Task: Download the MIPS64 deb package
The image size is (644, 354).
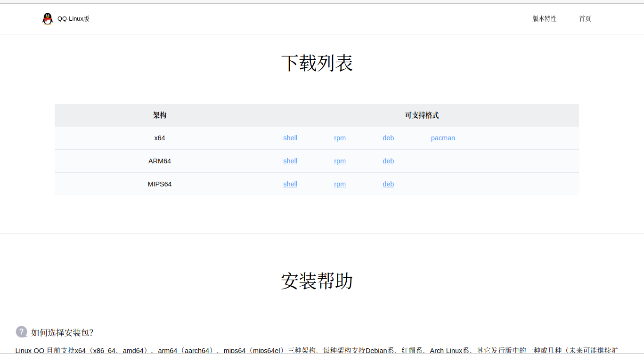Action: click(388, 184)
